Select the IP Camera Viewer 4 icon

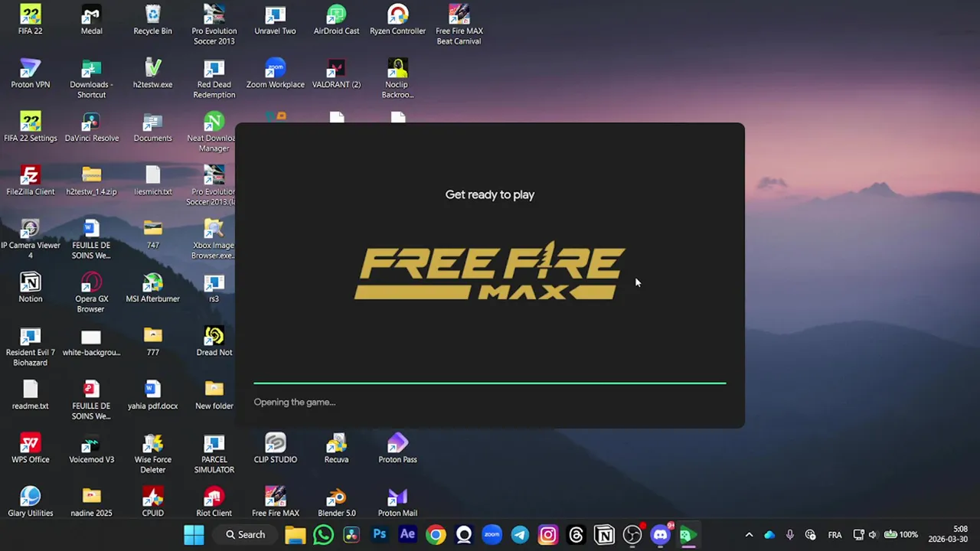click(31, 239)
